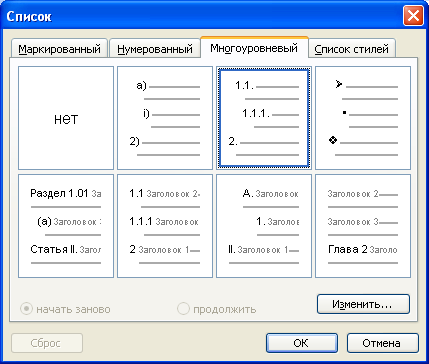
Task: Choose the 'нет' list format thumbnail
Action: pos(66,118)
